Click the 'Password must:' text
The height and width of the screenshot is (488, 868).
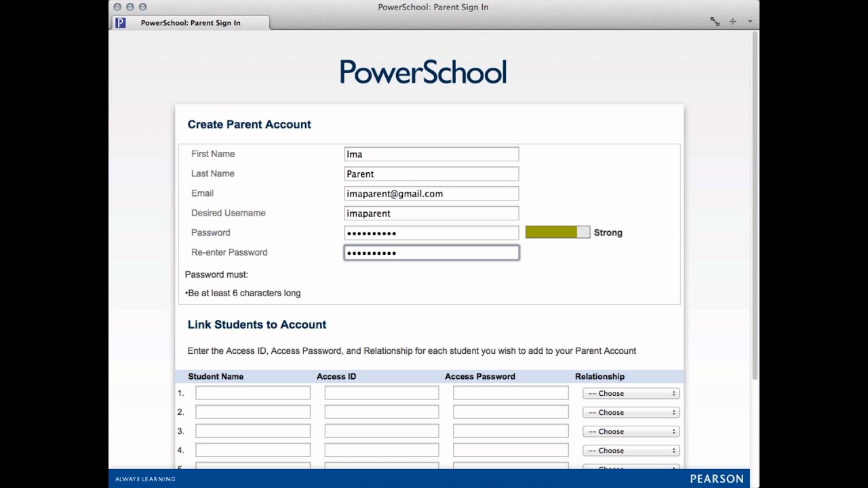click(x=216, y=274)
